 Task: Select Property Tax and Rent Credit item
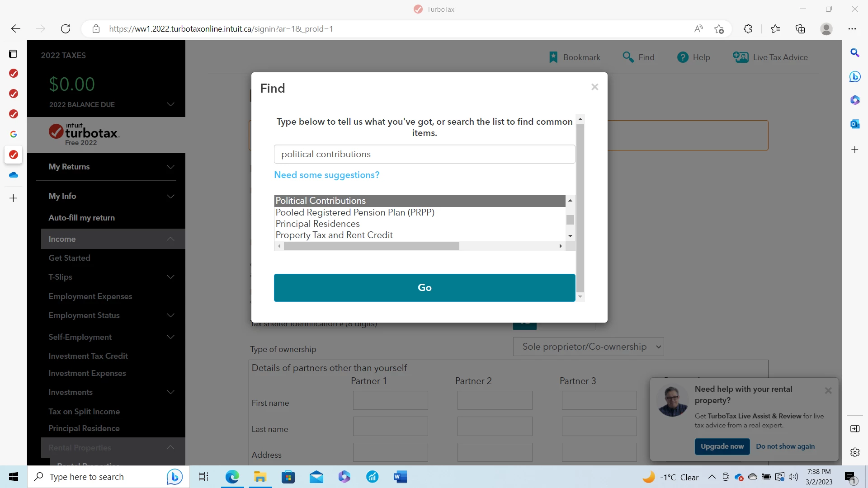334,235
